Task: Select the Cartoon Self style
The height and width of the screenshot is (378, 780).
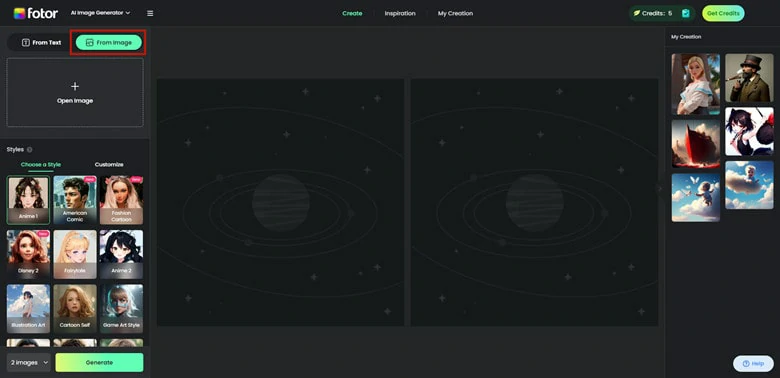Action: pos(75,308)
